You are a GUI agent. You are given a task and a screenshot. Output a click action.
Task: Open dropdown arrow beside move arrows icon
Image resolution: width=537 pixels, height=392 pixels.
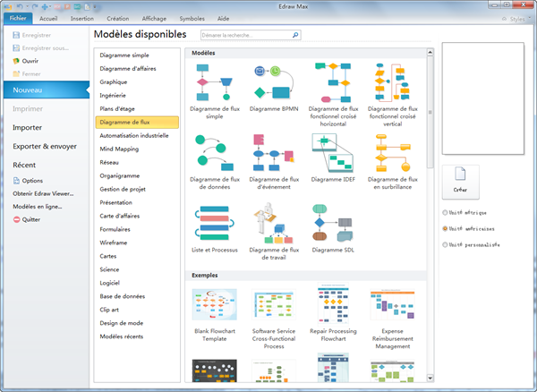coord(50,6)
